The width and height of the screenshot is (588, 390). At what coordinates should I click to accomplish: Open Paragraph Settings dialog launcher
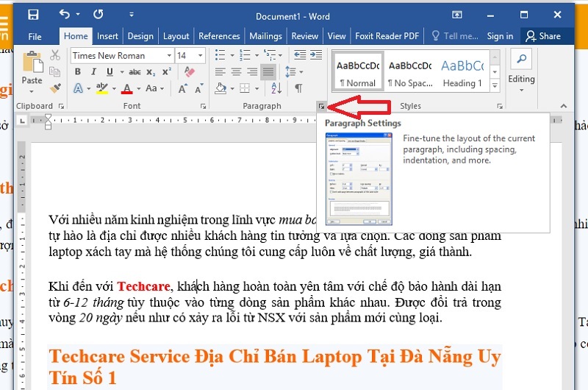pyautogui.click(x=321, y=107)
